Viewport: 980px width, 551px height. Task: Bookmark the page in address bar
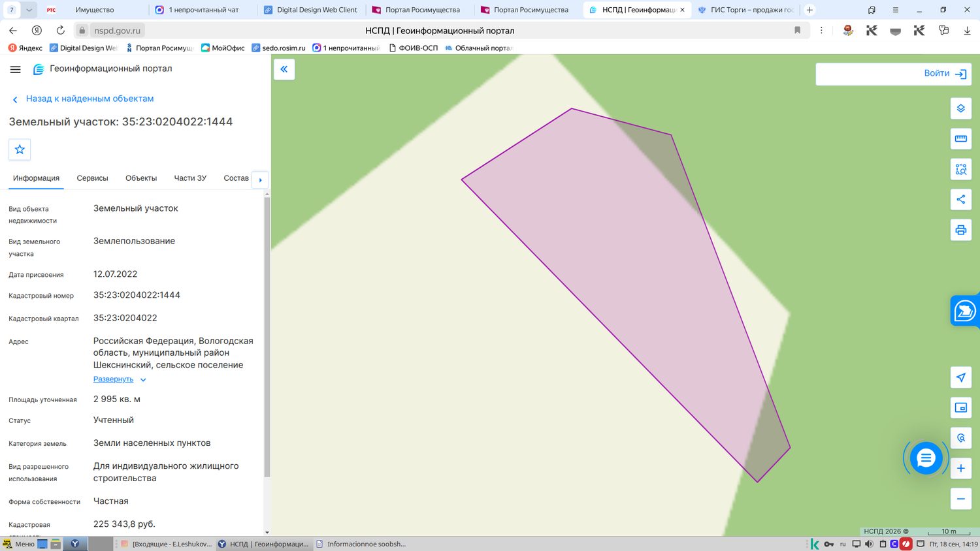click(x=797, y=30)
